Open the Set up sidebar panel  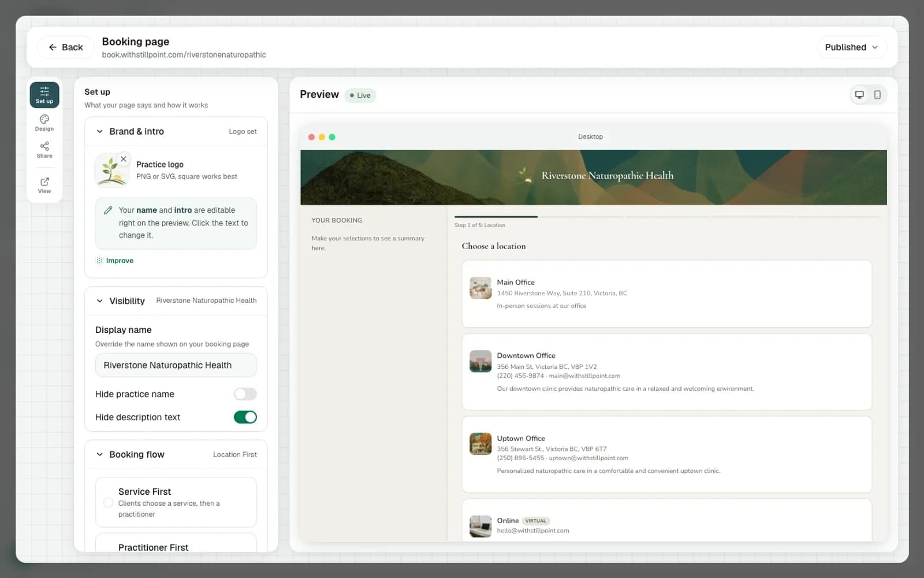pos(44,95)
